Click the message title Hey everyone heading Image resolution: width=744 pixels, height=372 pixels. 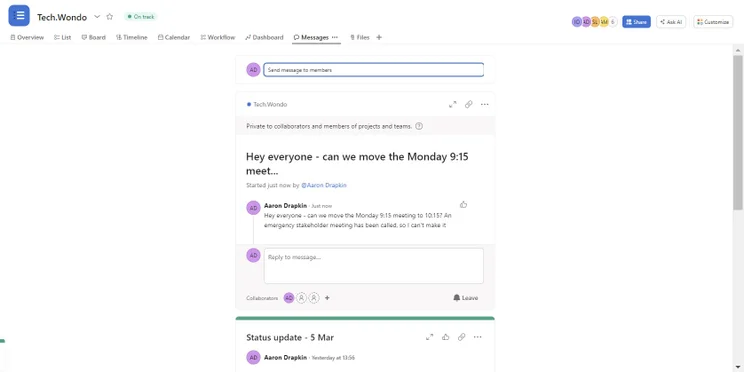coord(357,164)
